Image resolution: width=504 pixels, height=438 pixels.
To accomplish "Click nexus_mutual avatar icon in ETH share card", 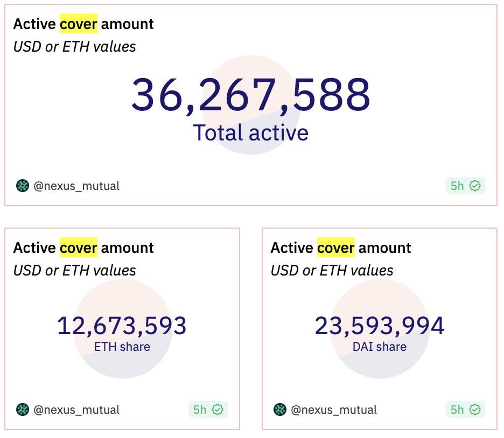I will (x=23, y=409).
